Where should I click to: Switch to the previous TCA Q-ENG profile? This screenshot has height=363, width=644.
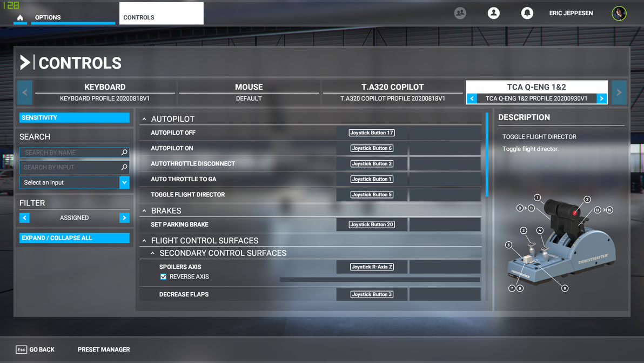tap(472, 98)
